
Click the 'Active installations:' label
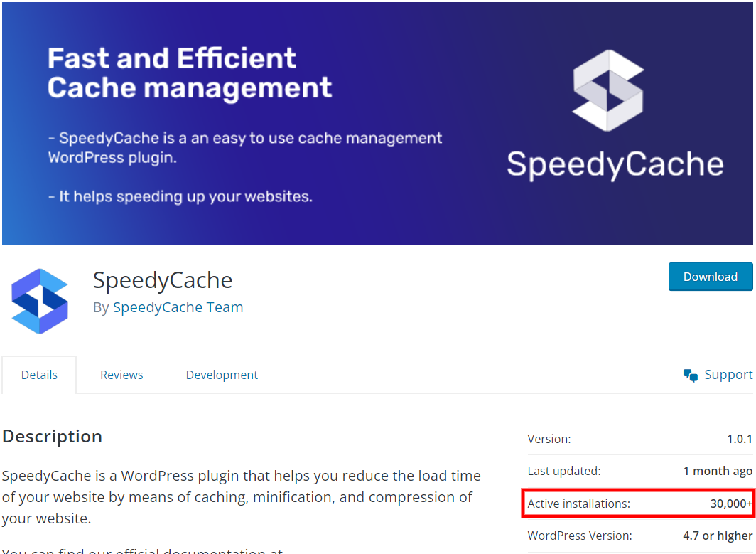click(578, 504)
